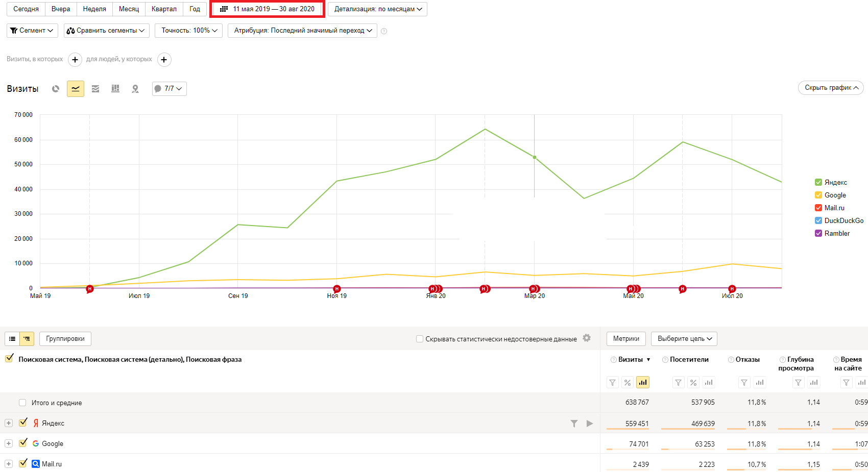Open the Сравнить сегменты dropdown
This screenshot has width=868, height=472.
(107, 31)
